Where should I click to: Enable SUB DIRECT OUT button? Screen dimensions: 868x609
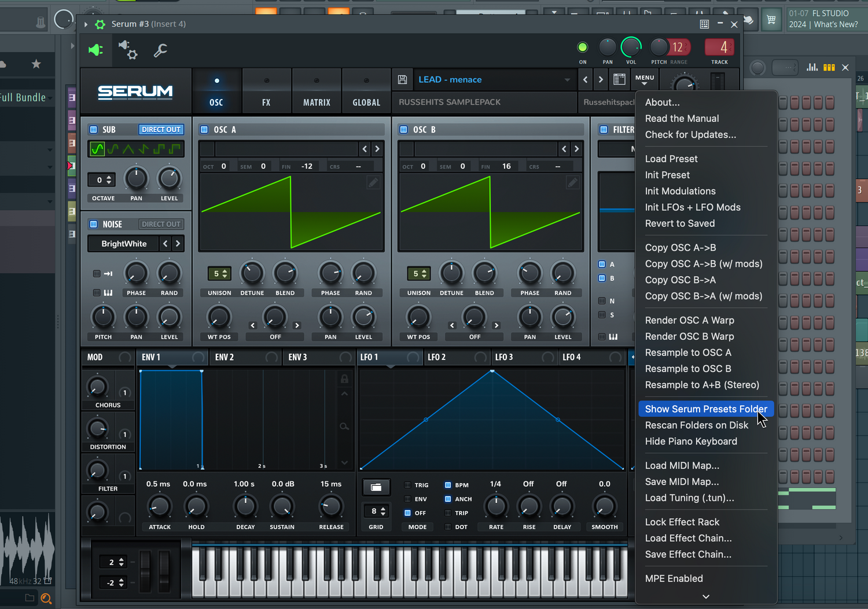pyautogui.click(x=161, y=130)
